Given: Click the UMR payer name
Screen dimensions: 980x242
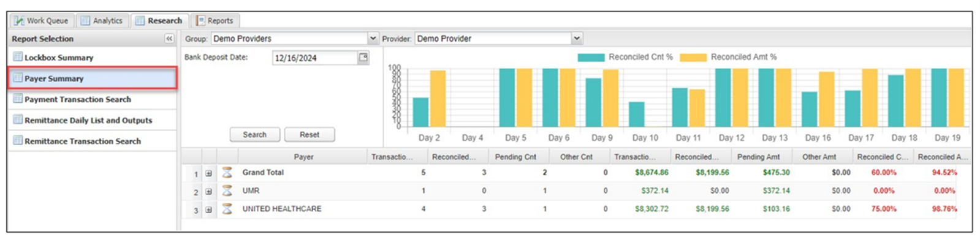Looking at the screenshot, I should [251, 191].
